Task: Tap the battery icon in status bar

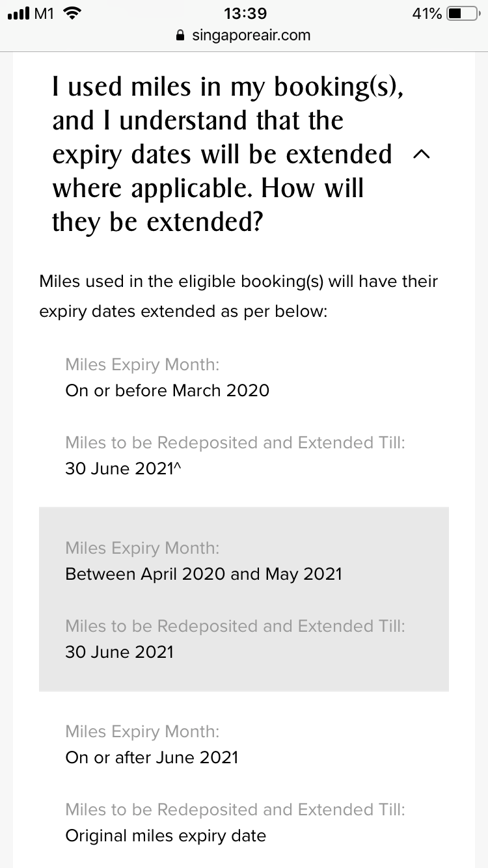Action: (x=463, y=14)
